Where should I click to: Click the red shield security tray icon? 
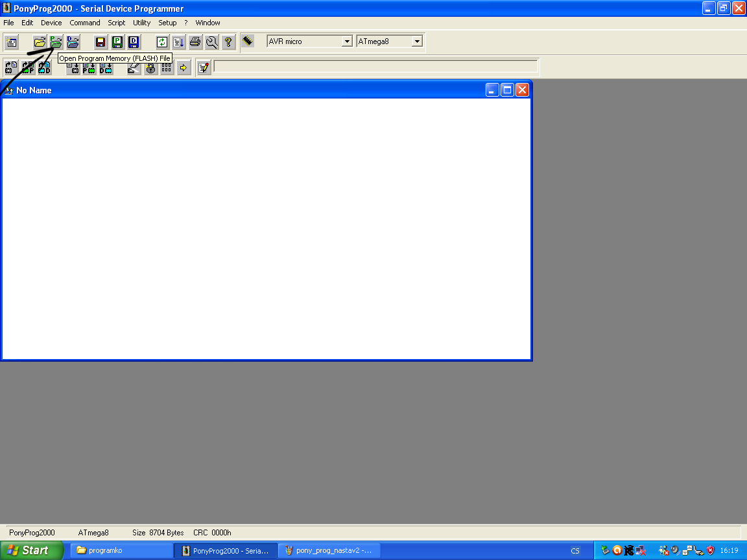[x=710, y=550]
